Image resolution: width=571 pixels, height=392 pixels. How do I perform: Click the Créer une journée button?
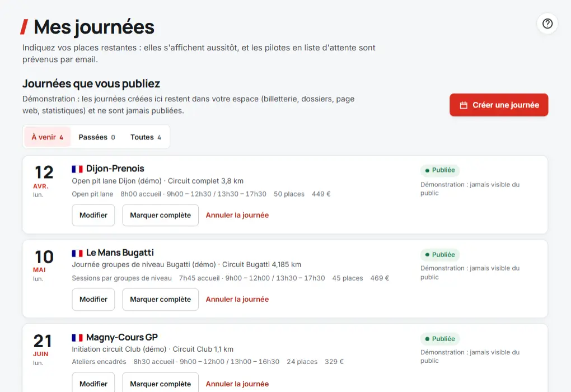pyautogui.click(x=499, y=105)
